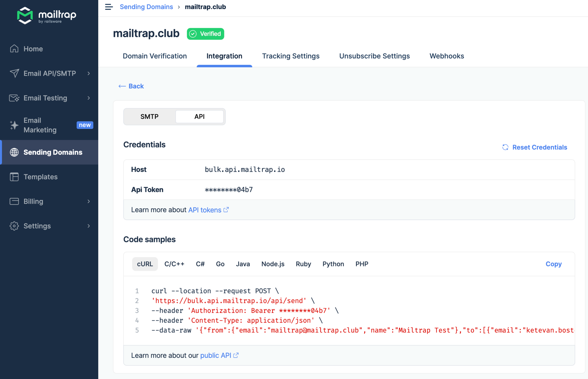Switch to the Webhooks tab
This screenshot has height=379, width=588.
click(x=447, y=56)
